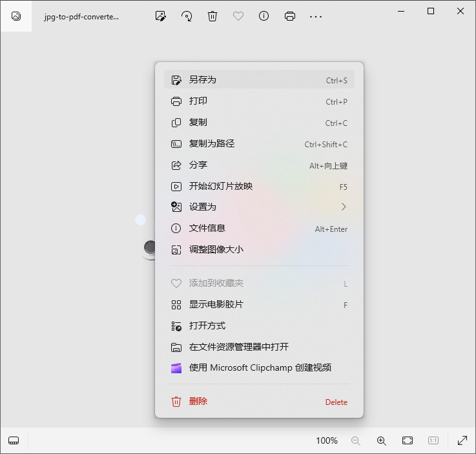Image resolution: width=476 pixels, height=454 pixels.
Task: Maximize the Photos window
Action: tap(430, 11)
